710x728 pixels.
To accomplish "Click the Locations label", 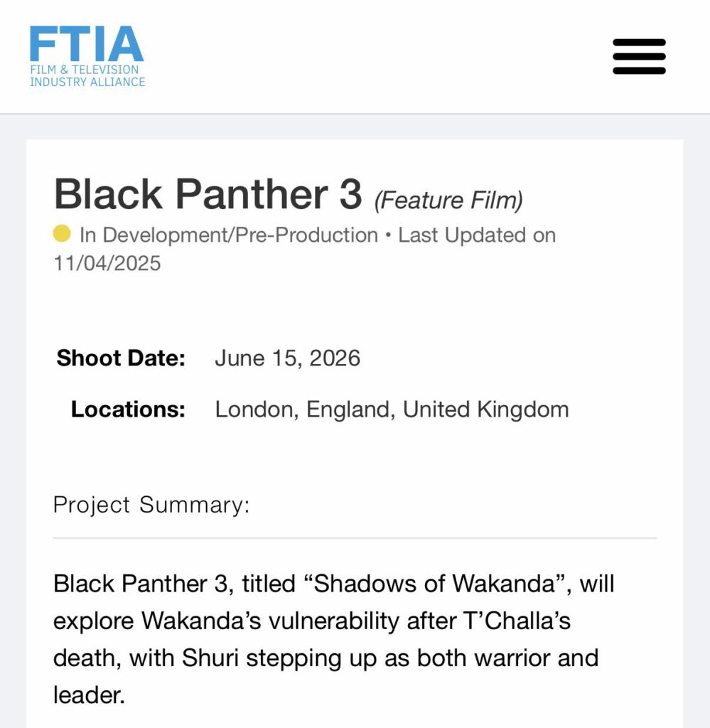I will 128,409.
